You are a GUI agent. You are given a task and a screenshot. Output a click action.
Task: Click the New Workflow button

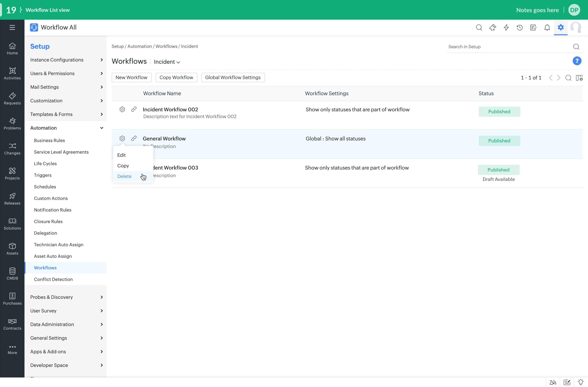(131, 77)
